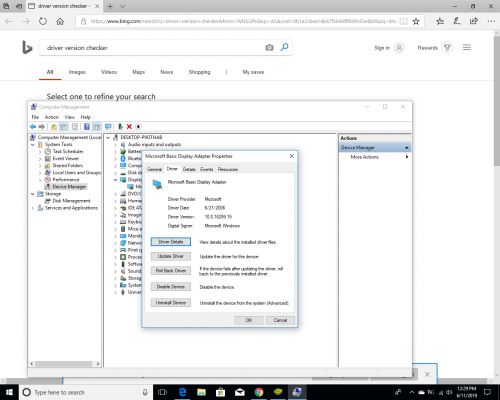Click the Task View taskbar icon
The width and height of the screenshot is (500, 400).
pyautogui.click(x=162, y=392)
